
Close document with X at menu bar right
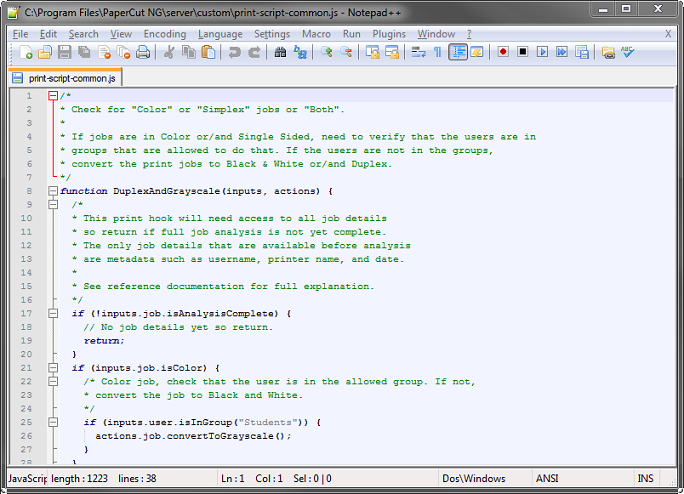point(668,34)
